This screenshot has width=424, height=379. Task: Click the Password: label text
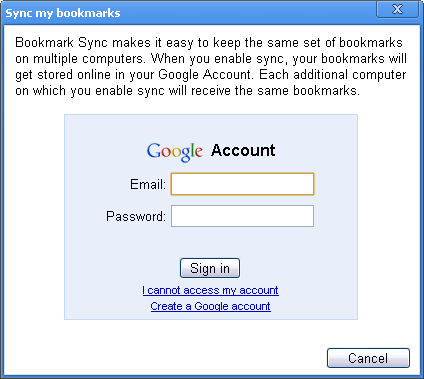[x=136, y=216]
